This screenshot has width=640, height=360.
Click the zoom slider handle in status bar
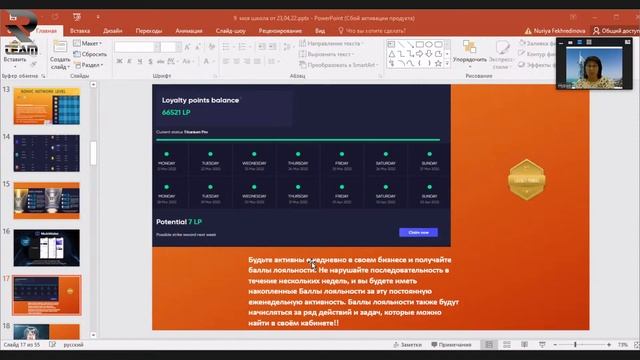click(575, 345)
